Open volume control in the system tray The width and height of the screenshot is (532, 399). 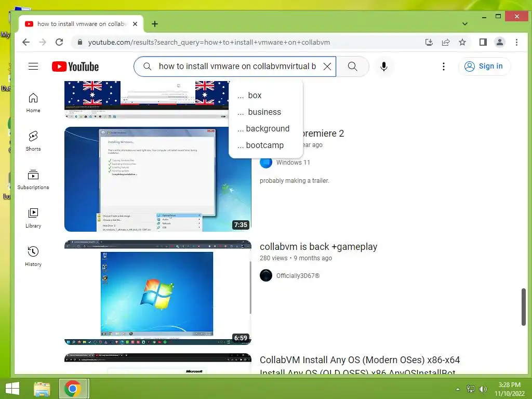(483, 389)
